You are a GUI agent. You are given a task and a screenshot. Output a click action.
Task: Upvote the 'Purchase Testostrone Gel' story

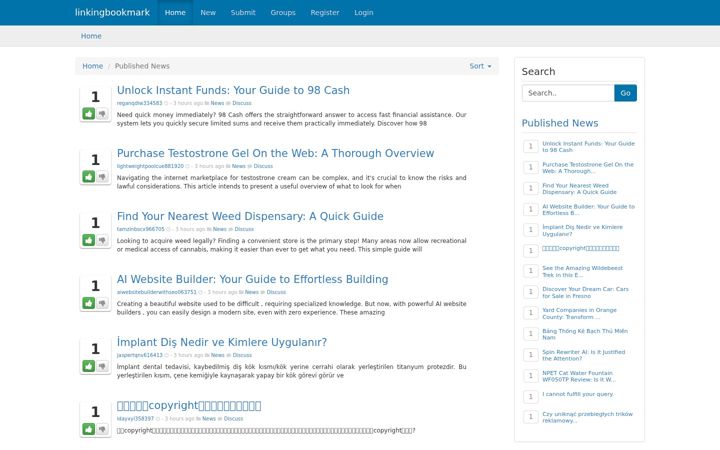(89, 176)
